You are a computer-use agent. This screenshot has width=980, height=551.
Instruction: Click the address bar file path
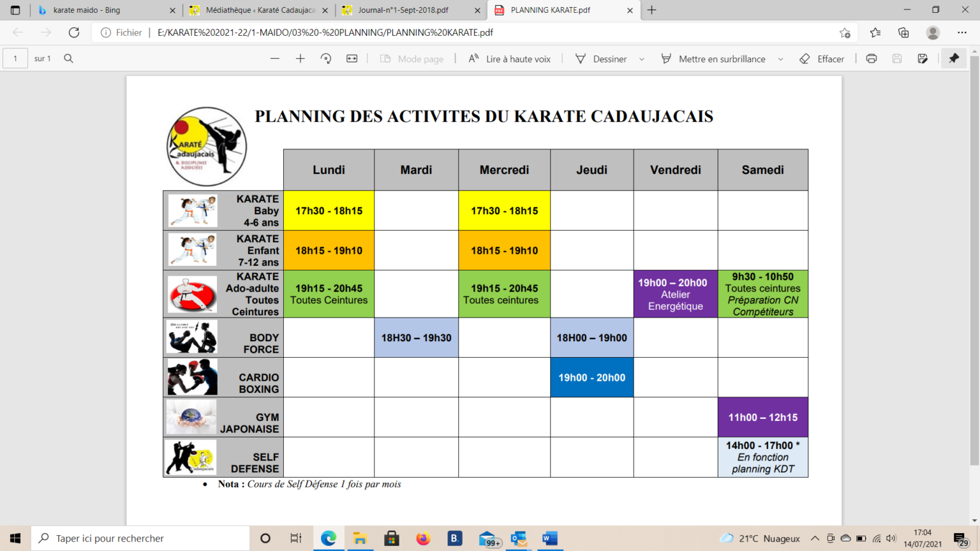[x=325, y=33]
